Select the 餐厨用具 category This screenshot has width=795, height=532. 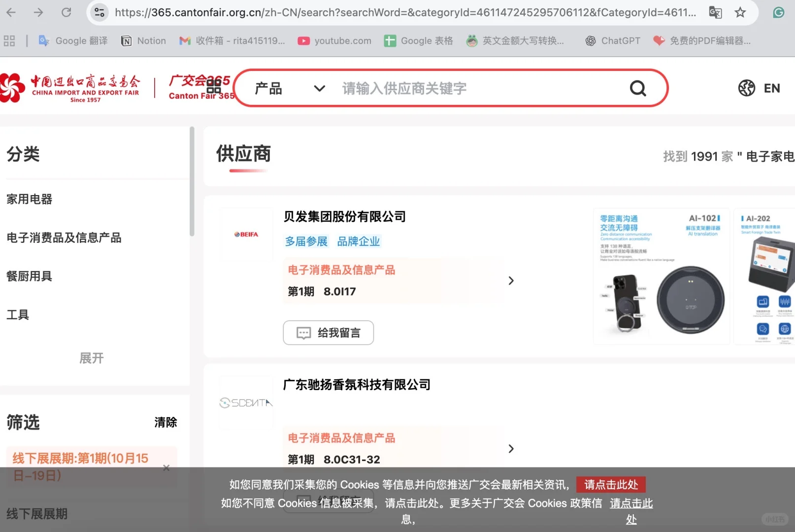pyautogui.click(x=30, y=276)
